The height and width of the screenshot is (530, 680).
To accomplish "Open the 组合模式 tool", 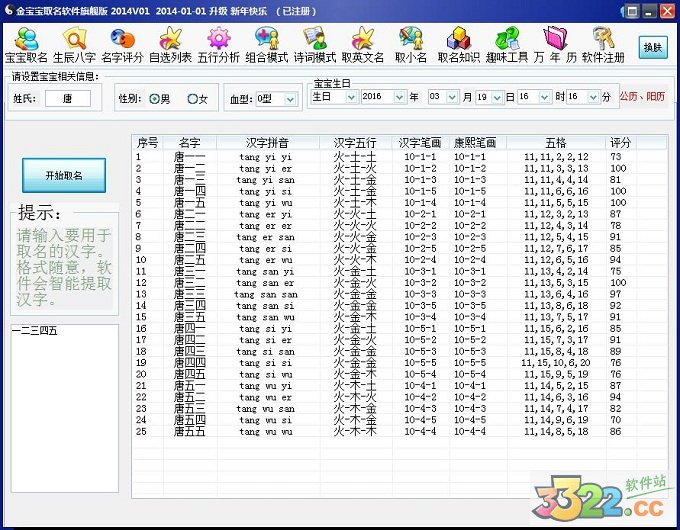I will 267,45.
